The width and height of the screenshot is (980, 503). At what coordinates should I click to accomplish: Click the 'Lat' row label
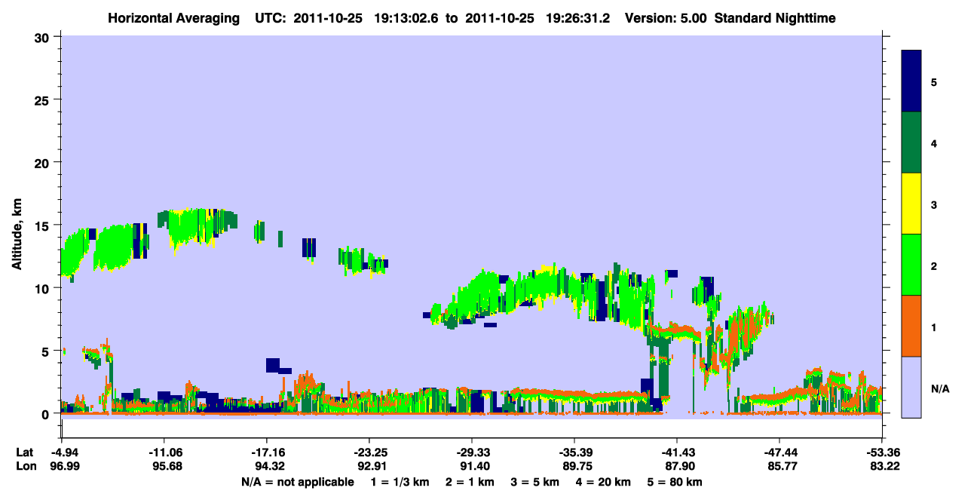coord(24,452)
